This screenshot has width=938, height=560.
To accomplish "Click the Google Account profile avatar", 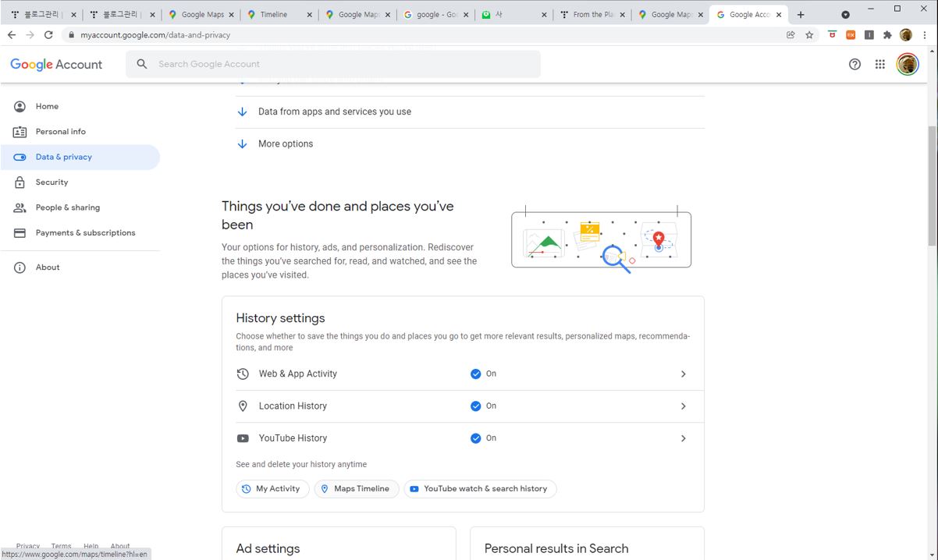I will tap(907, 65).
